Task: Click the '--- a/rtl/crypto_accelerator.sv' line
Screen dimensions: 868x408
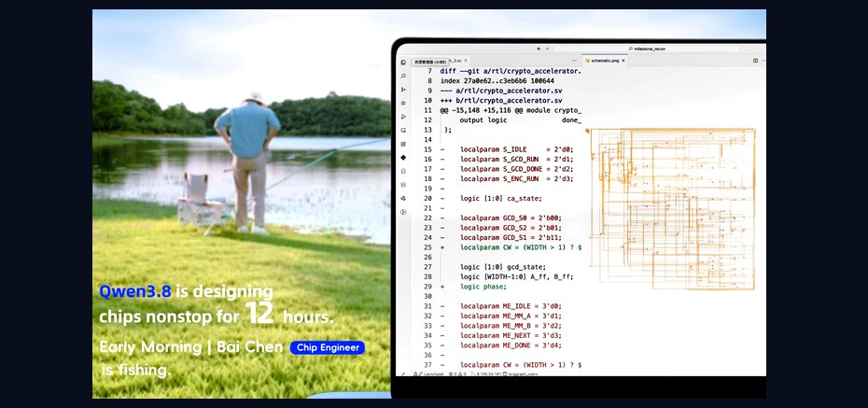Action: (501, 91)
